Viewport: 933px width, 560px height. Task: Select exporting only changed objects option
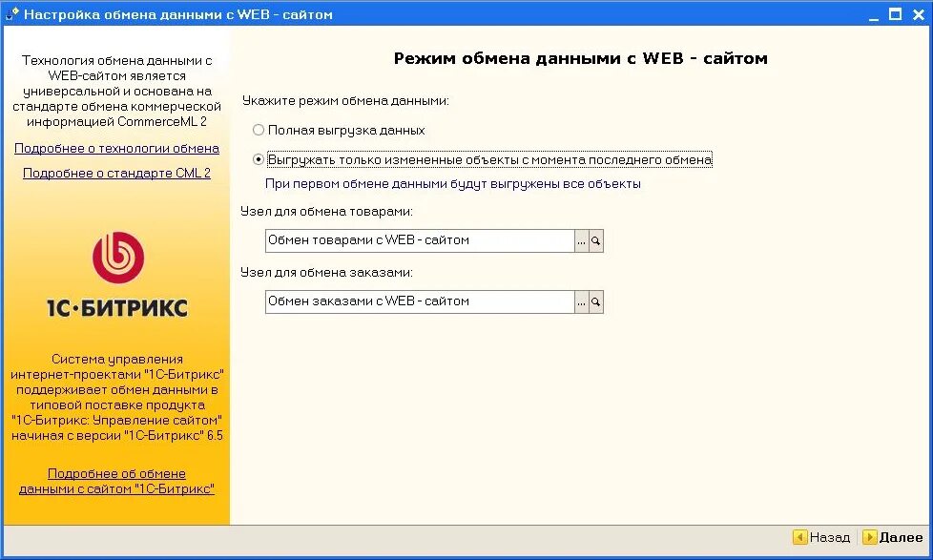(259, 158)
